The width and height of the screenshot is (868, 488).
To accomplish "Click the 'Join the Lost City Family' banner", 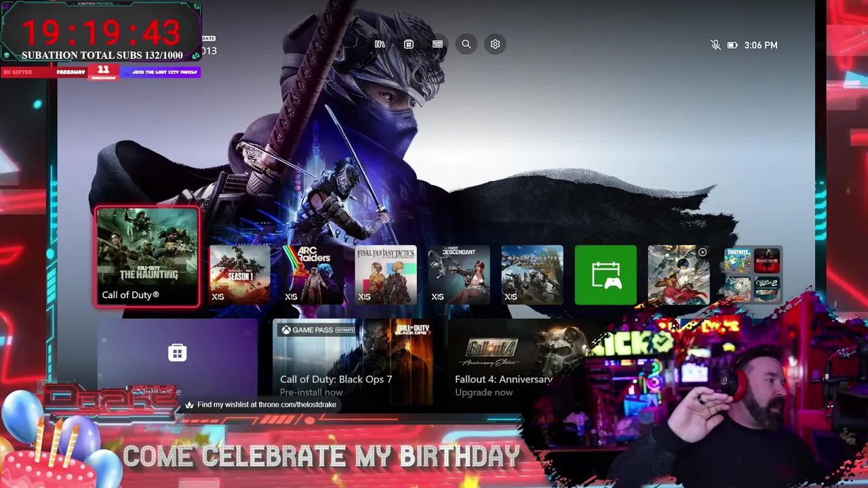I will click(x=161, y=72).
